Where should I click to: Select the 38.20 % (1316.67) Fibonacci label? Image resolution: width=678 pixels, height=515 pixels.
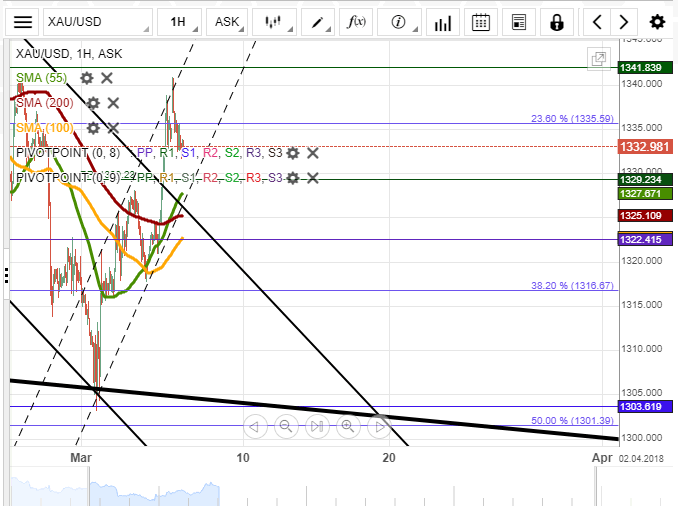(572, 285)
